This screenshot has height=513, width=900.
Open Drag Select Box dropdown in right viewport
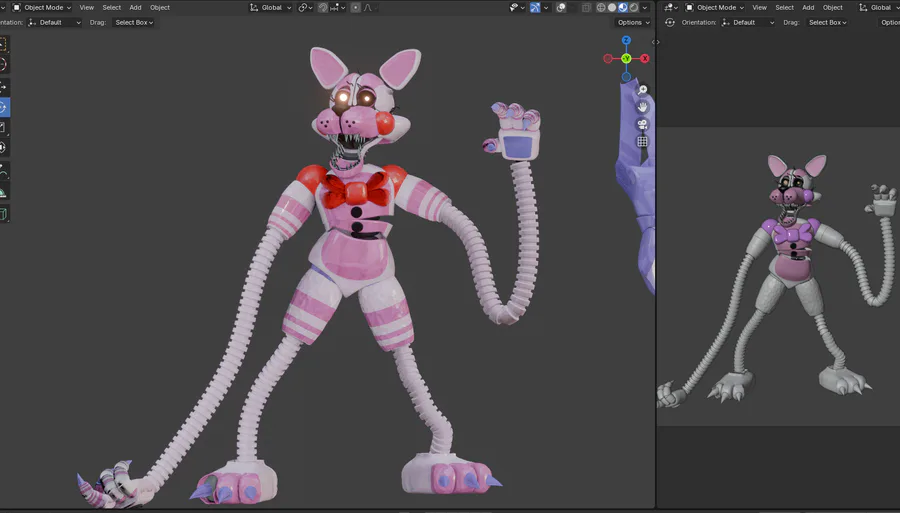point(827,22)
